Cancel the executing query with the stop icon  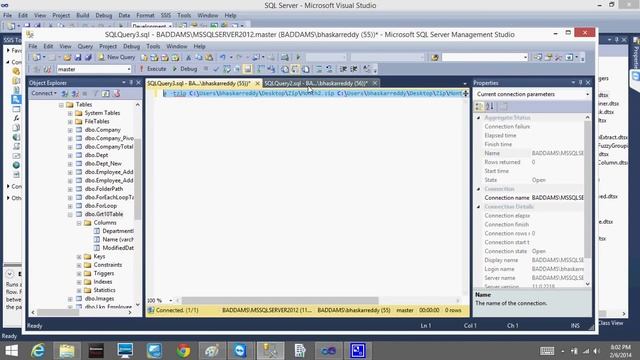206,69
